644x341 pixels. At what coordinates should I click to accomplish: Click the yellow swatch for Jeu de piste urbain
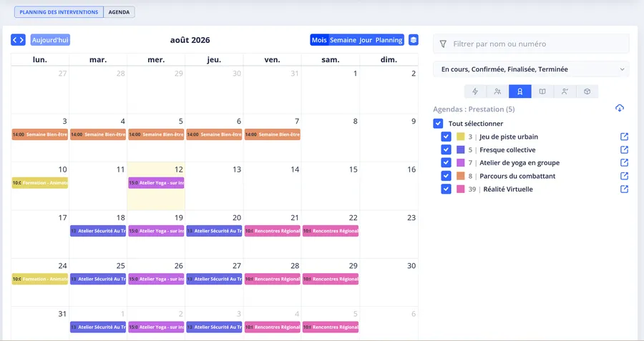(460, 137)
